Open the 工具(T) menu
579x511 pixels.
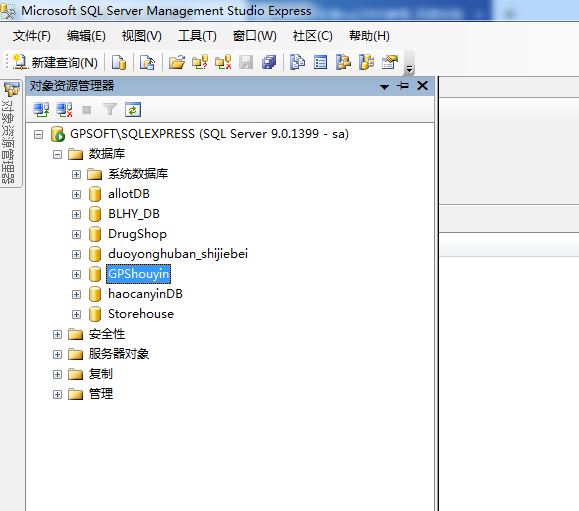click(x=197, y=36)
